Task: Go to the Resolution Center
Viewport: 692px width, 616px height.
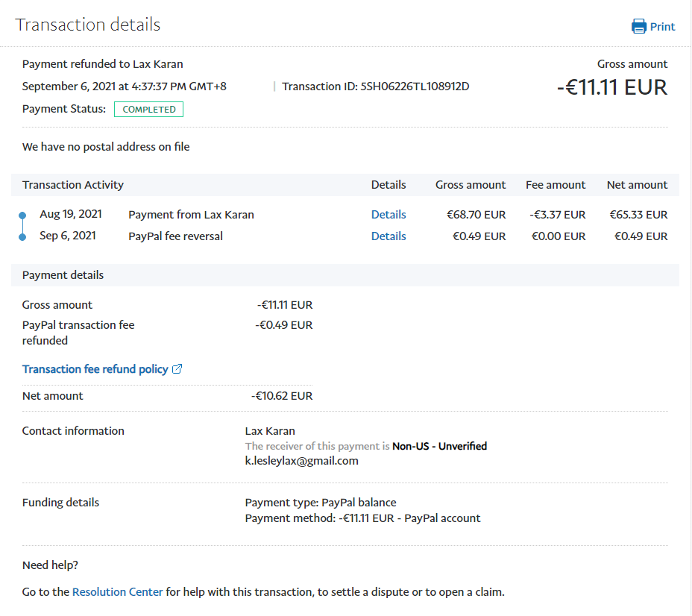Action: (x=117, y=592)
